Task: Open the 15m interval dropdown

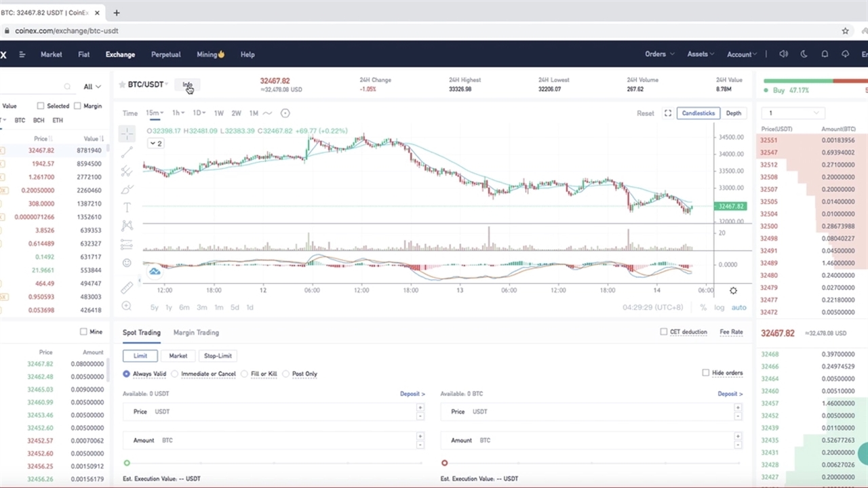Action: [155, 113]
